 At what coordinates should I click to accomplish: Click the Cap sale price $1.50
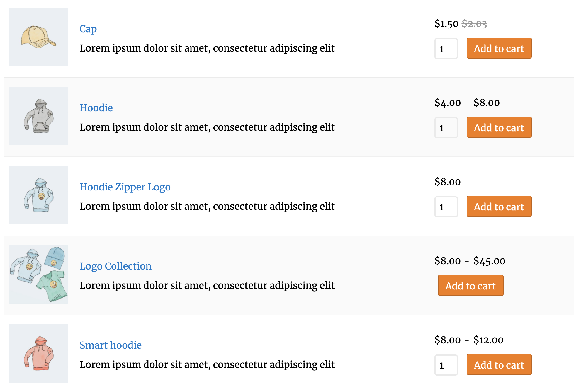tap(446, 24)
